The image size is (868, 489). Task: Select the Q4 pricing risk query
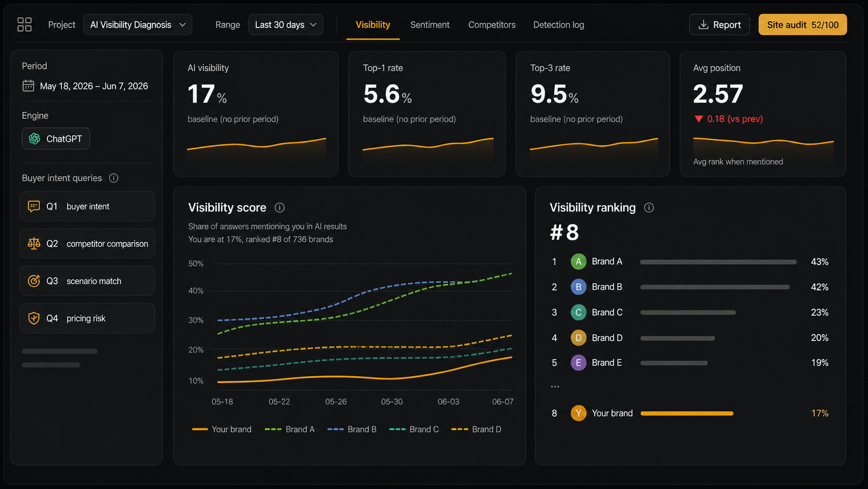point(87,318)
